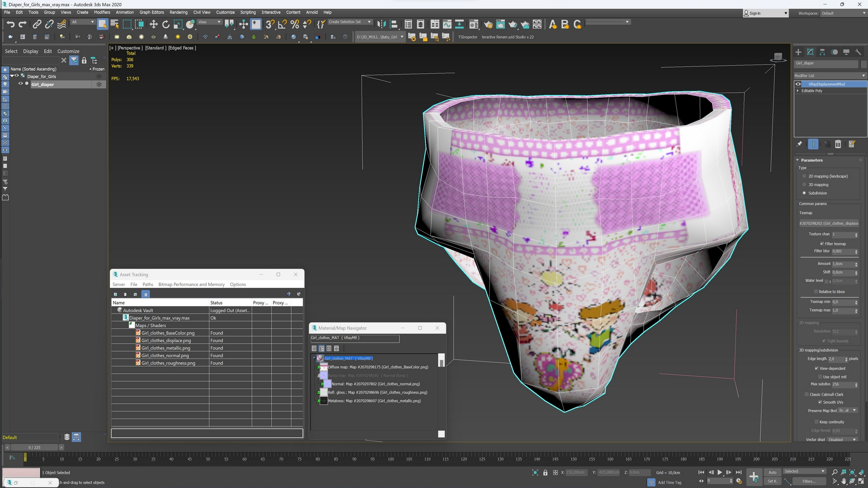Activate the Select and Link tool
The image size is (868, 488).
pos(37,24)
